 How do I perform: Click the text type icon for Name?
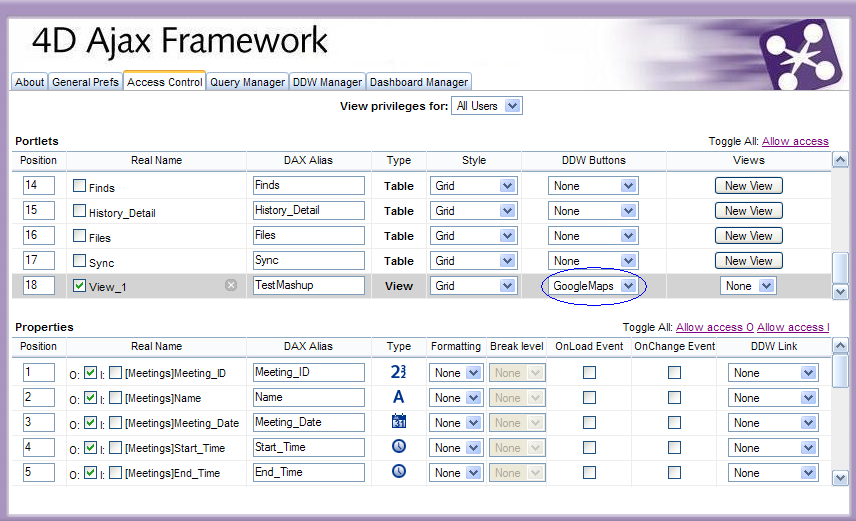399,397
